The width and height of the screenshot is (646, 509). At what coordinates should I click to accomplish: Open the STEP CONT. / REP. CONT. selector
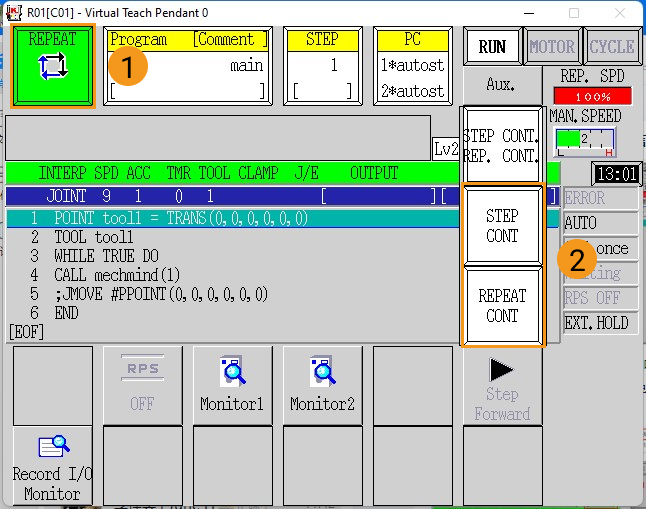[x=501, y=145]
